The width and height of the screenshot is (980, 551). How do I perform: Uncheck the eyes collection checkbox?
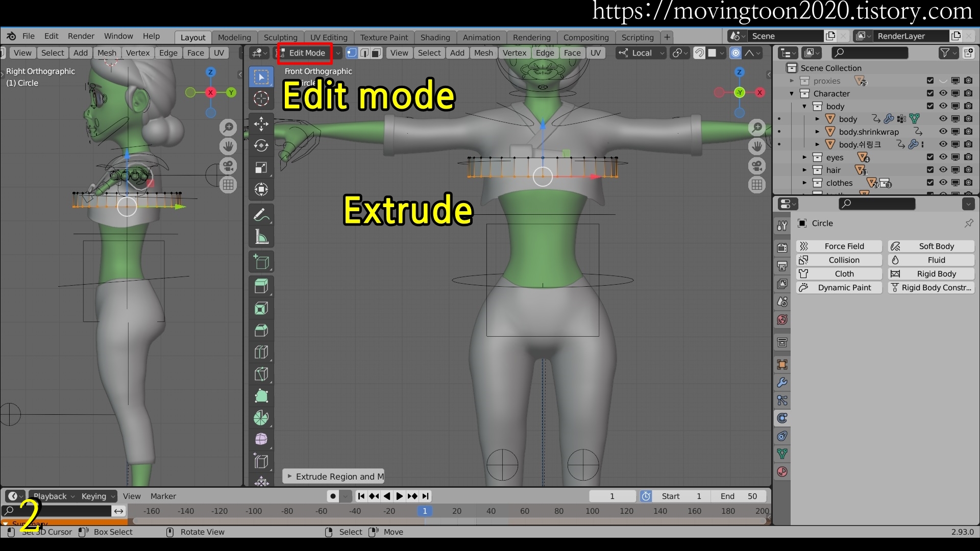click(930, 157)
